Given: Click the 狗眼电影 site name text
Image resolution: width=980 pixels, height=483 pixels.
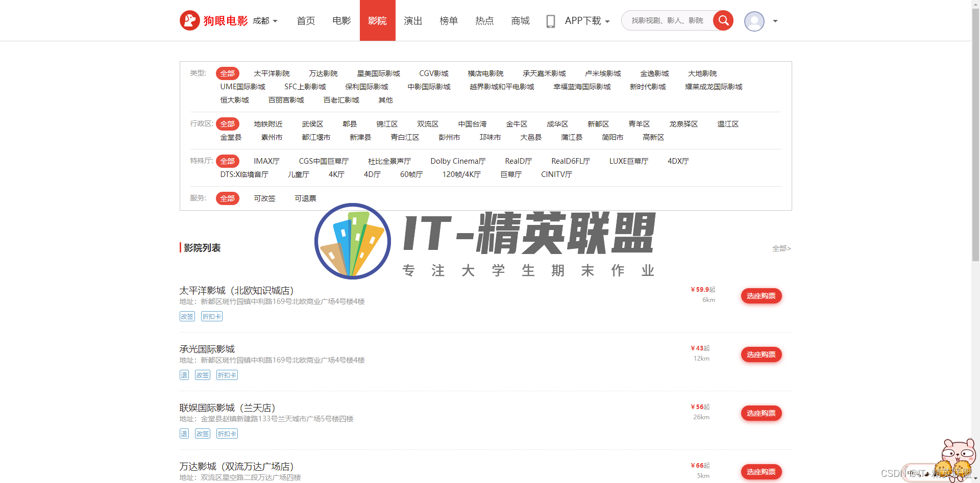Looking at the screenshot, I should coord(226,21).
